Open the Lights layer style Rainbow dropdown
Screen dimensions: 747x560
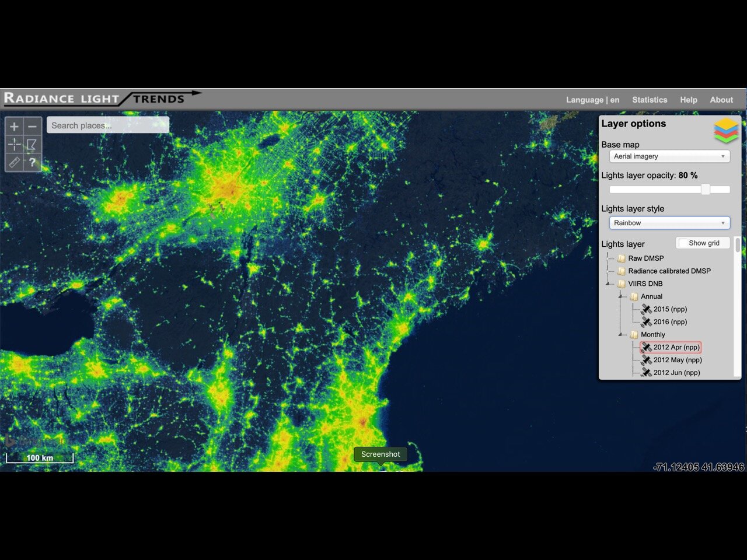[x=669, y=223]
